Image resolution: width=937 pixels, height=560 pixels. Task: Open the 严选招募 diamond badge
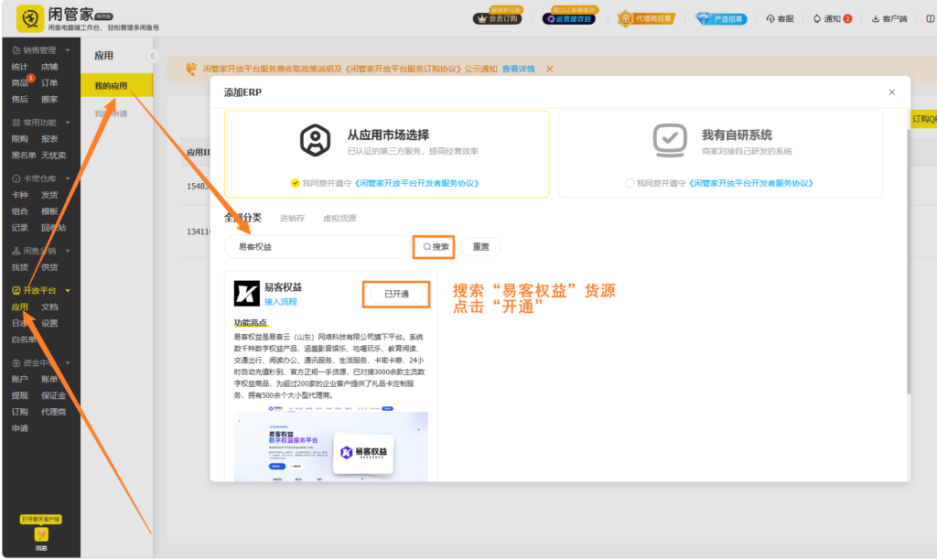(x=721, y=18)
